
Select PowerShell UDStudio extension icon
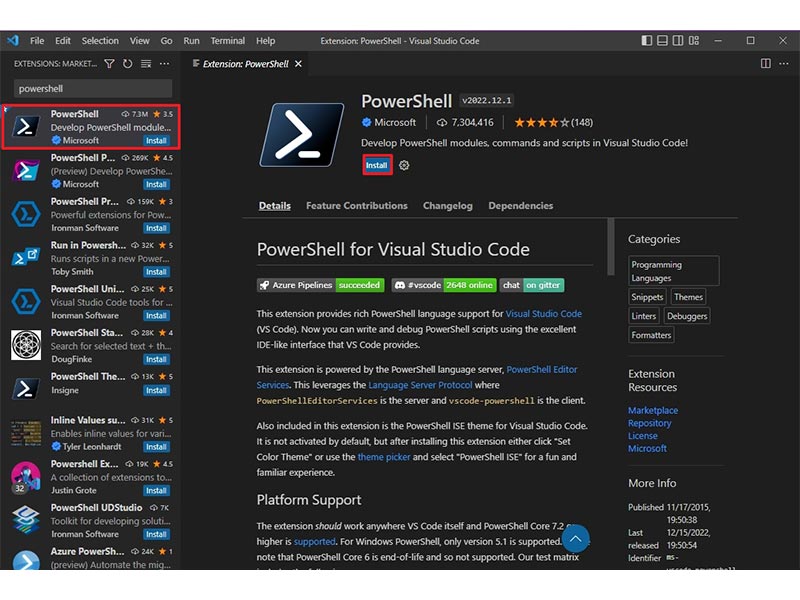[26, 520]
